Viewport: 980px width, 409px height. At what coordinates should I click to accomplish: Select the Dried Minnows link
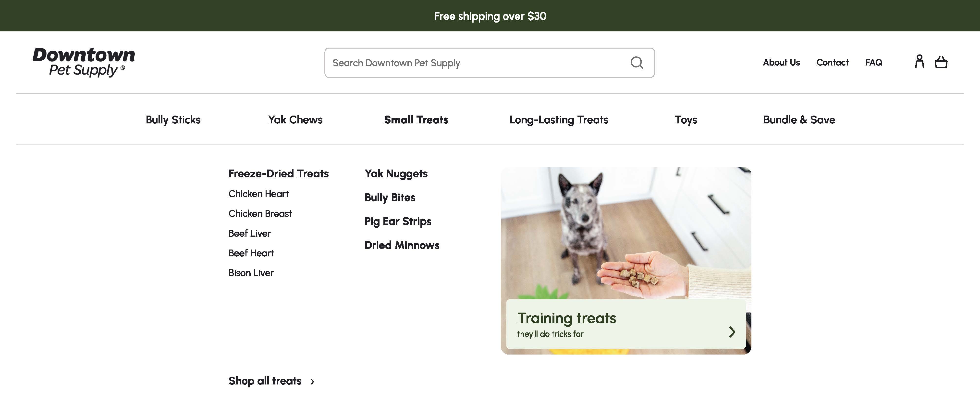[x=402, y=245]
